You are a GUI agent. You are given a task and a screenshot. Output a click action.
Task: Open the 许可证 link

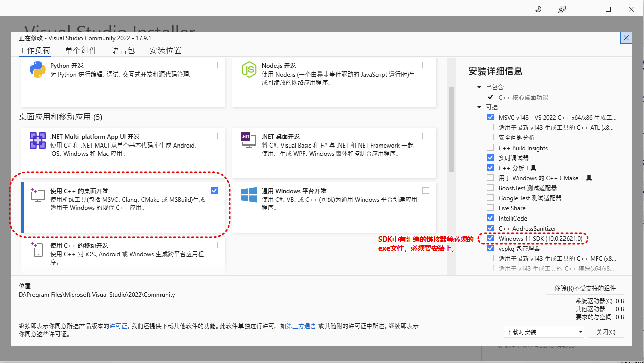118,326
